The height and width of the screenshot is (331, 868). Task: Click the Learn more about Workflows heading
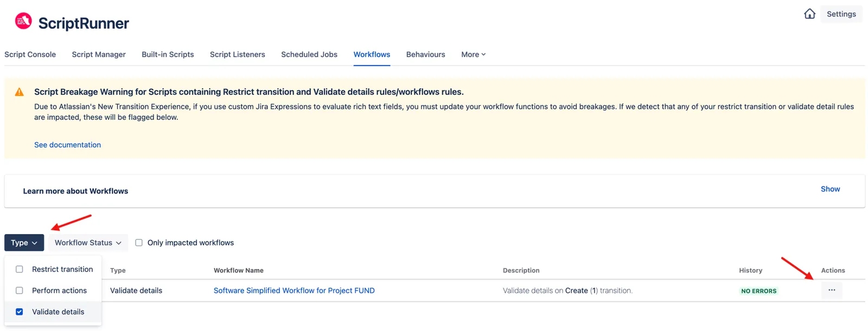tap(75, 191)
